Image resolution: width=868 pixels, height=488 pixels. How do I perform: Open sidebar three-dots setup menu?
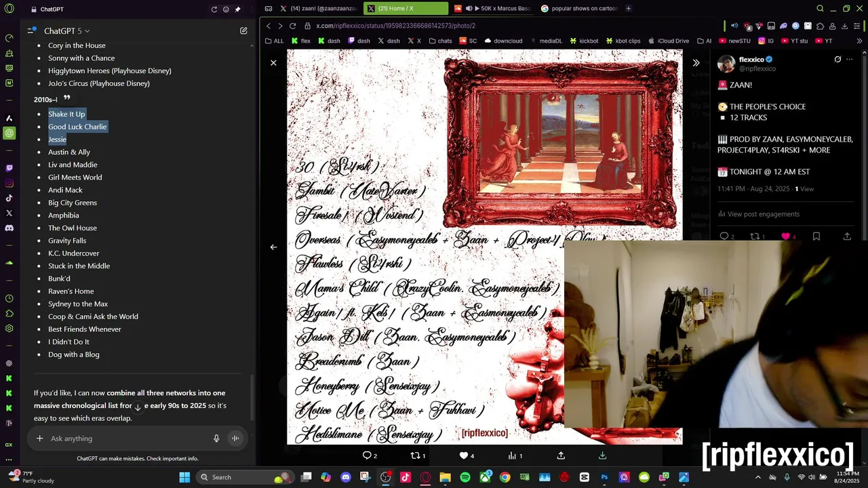(9, 460)
